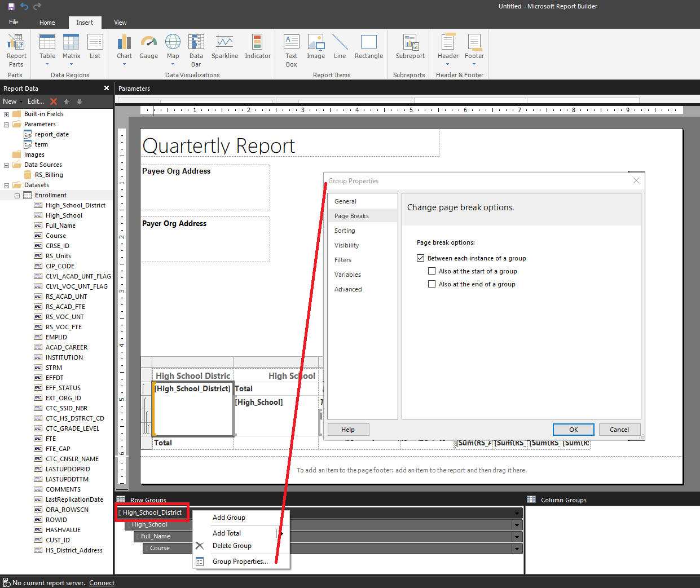Move item up in Report Data pane

click(x=67, y=101)
